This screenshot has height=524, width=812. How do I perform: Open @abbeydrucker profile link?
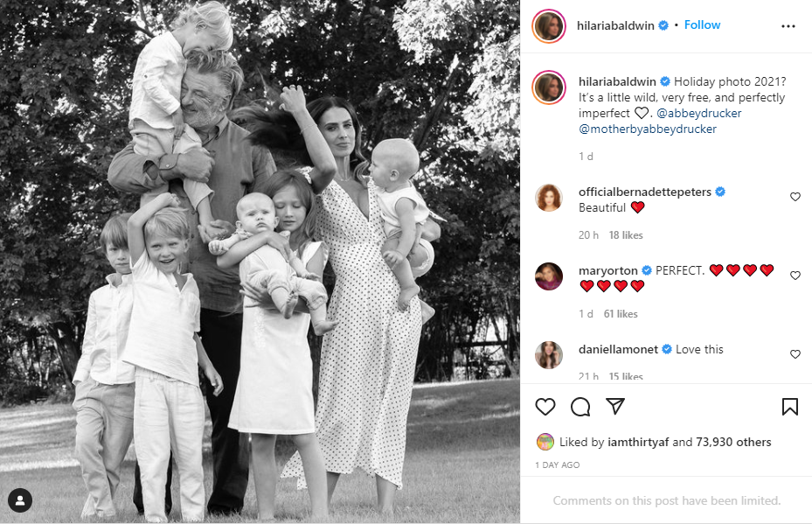click(698, 113)
